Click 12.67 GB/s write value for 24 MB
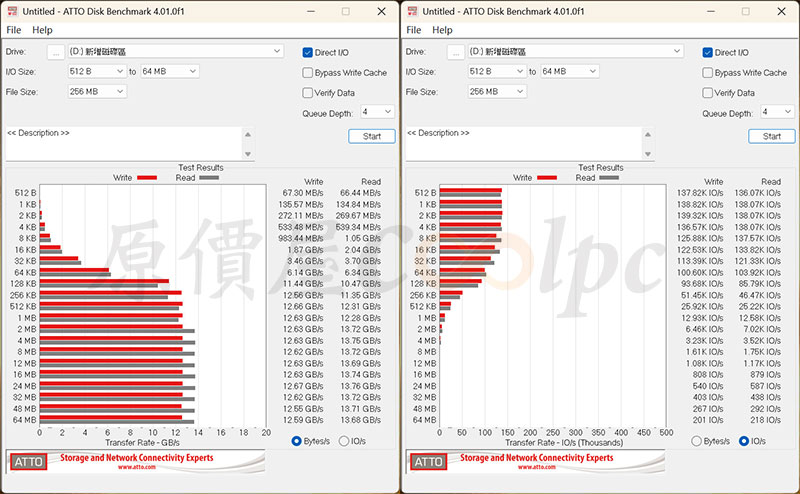 (x=303, y=386)
